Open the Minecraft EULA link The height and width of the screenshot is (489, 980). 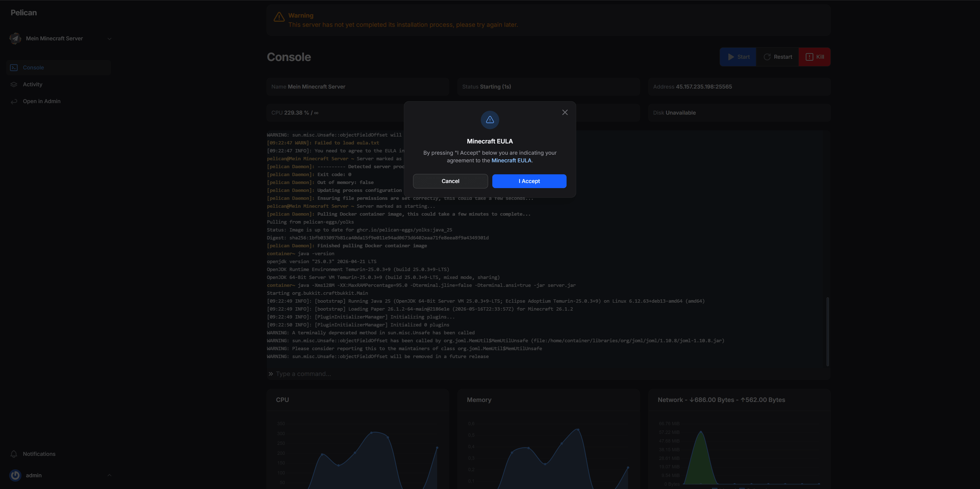(511, 161)
